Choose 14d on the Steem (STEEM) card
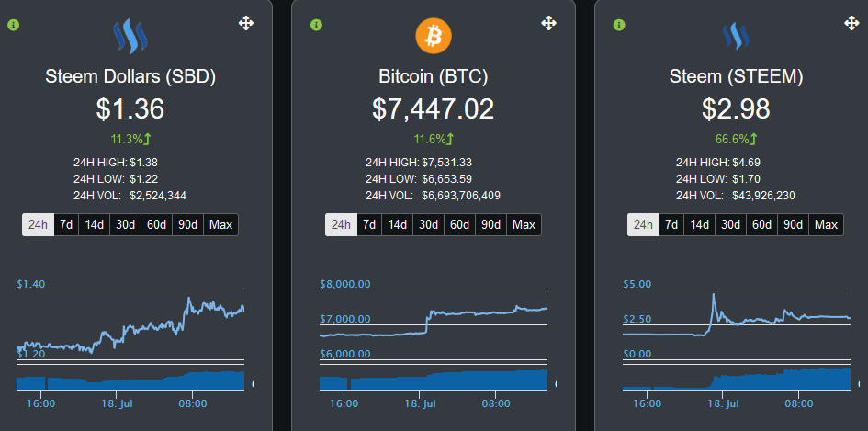 (x=700, y=225)
